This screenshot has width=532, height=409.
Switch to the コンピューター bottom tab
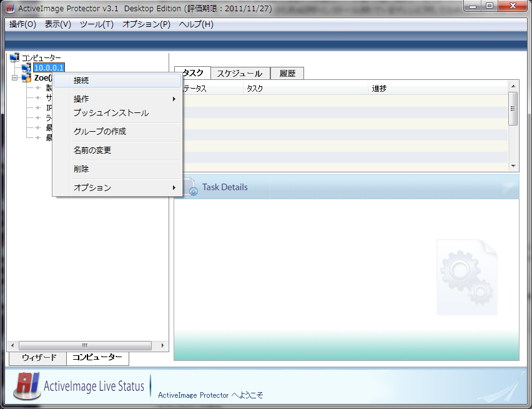pos(97,357)
